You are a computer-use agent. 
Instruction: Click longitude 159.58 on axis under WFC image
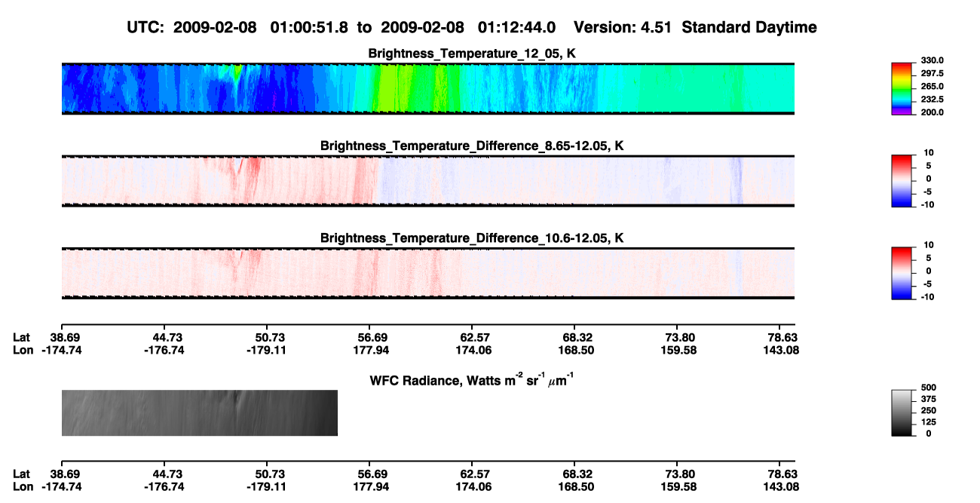[x=677, y=487]
